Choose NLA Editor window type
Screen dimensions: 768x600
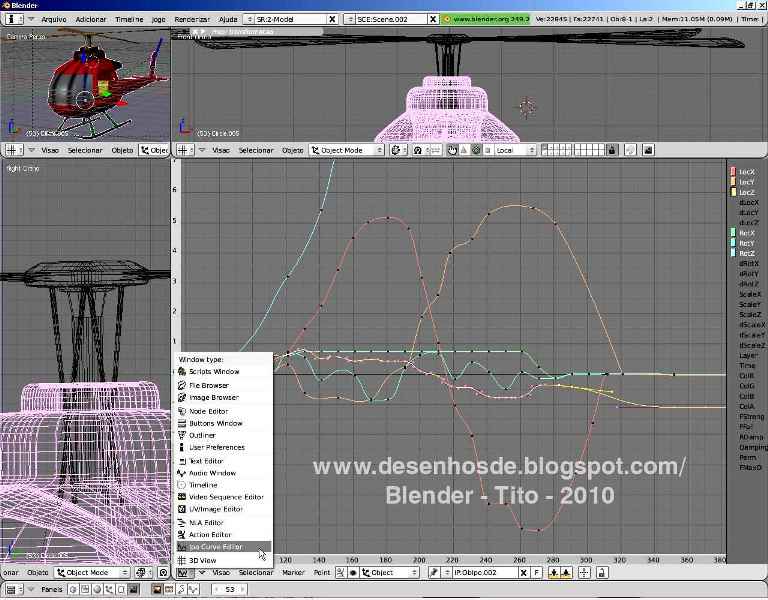(x=223, y=523)
